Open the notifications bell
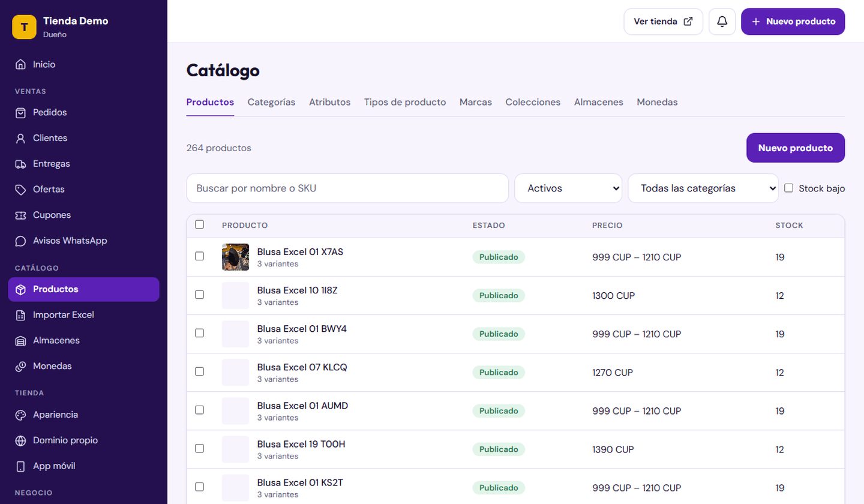864x504 pixels. pyautogui.click(x=722, y=22)
